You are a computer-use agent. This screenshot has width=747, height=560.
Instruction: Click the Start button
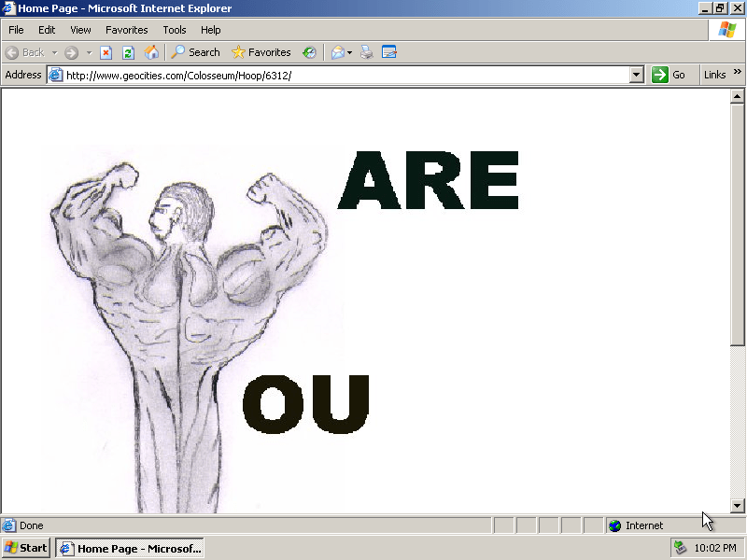pos(26,548)
